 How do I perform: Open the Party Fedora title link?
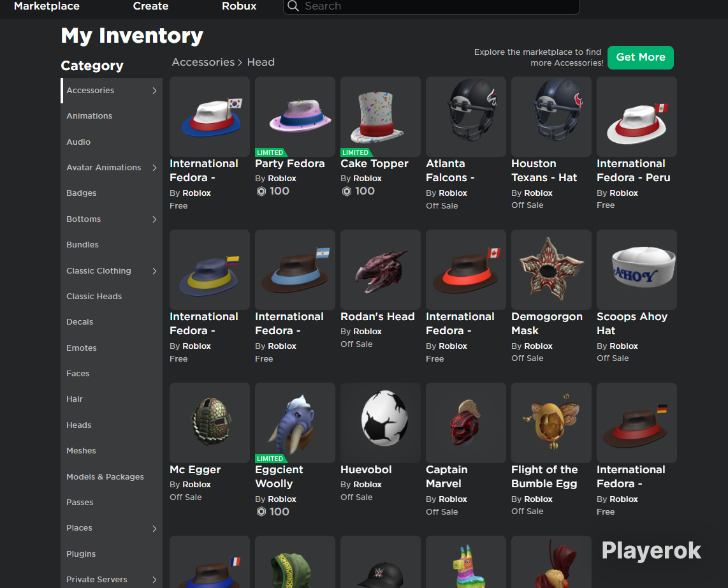click(x=289, y=163)
